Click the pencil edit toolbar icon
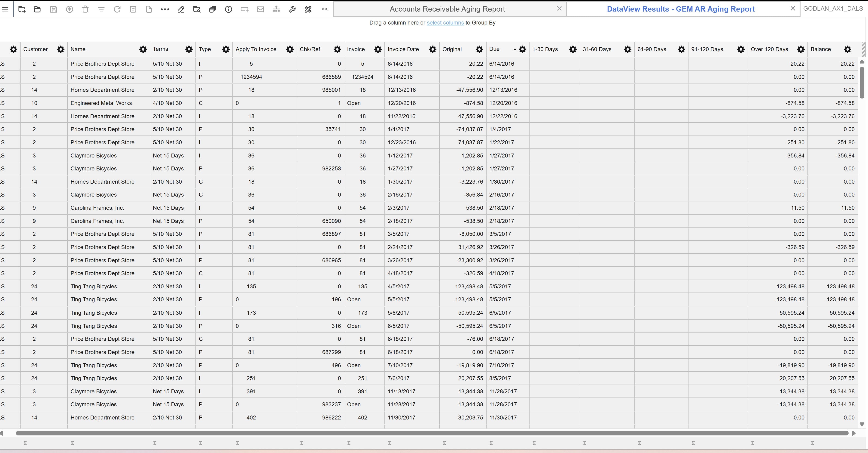This screenshot has width=868, height=453. coord(181,9)
